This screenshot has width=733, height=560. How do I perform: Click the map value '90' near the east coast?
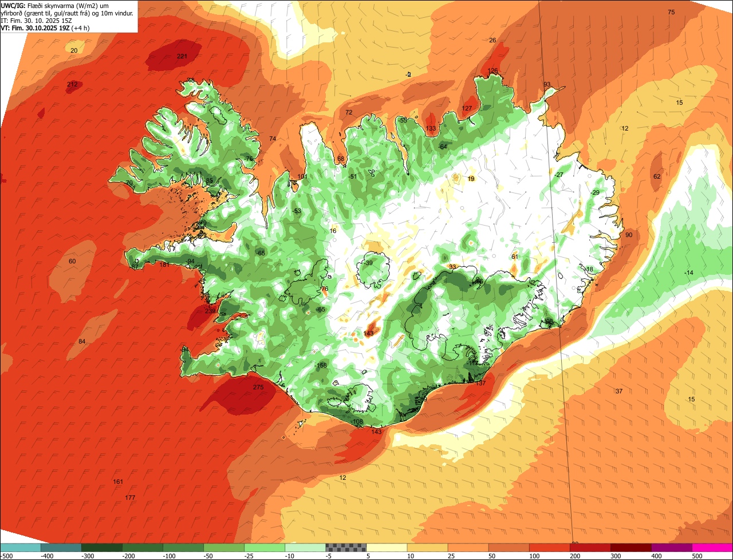pyautogui.click(x=629, y=235)
